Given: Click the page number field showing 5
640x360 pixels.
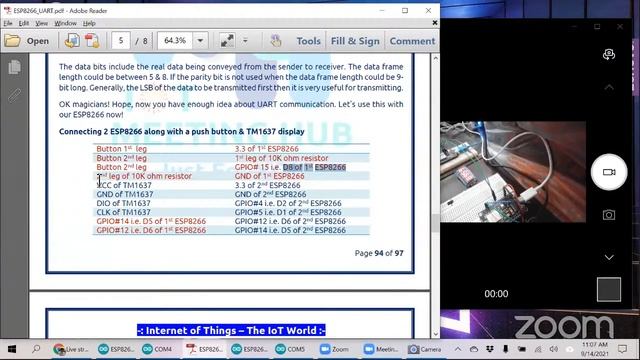Looking at the screenshot, I should [121, 41].
